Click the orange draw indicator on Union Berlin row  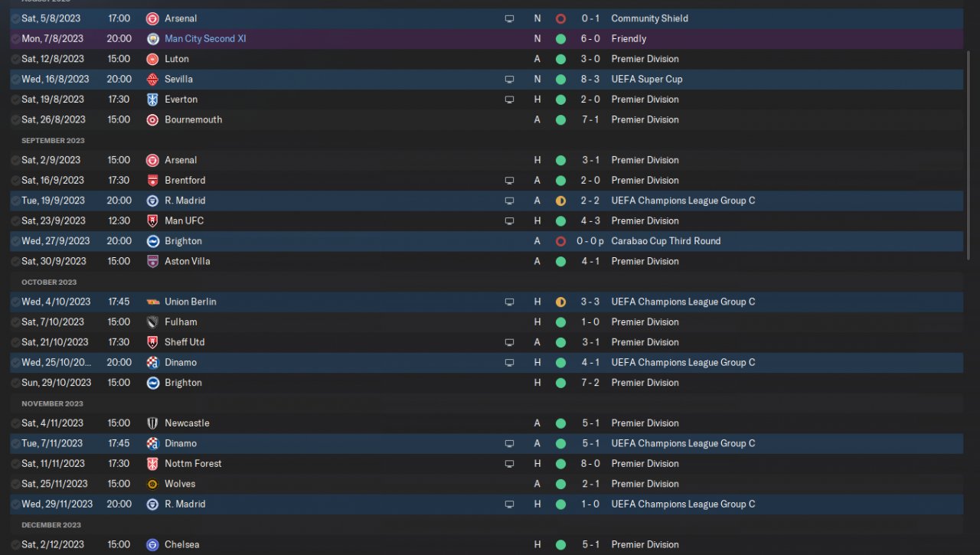pos(560,302)
